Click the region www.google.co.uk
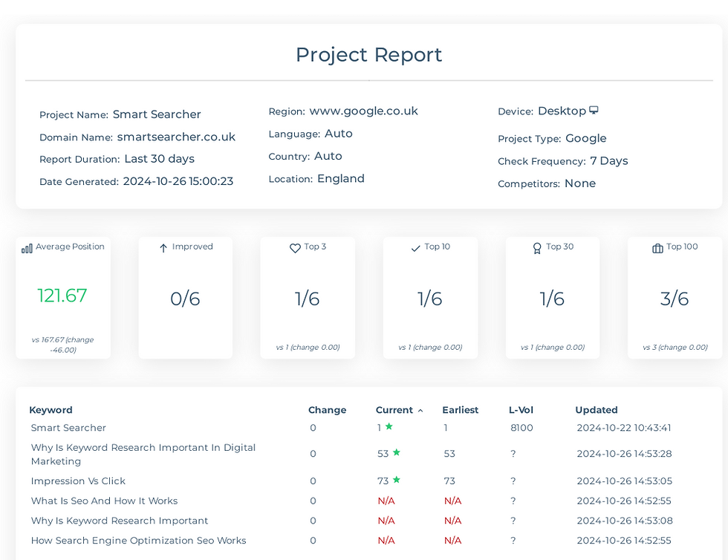 363,111
